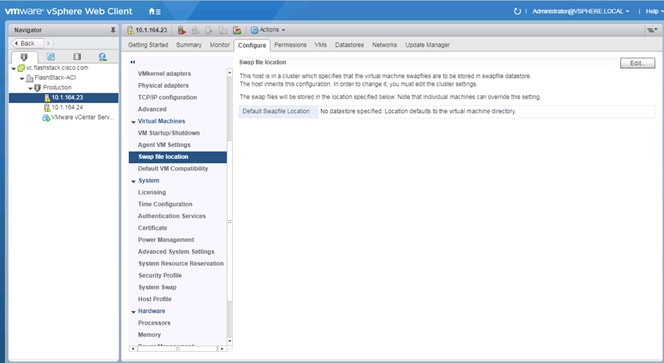The image size is (664, 363).
Task: Open Time Configuration
Action: click(165, 204)
